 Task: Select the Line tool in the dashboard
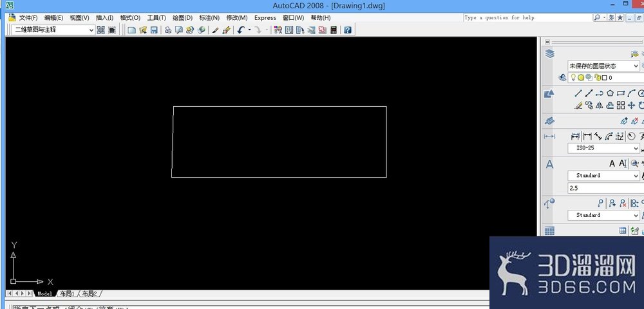578,93
